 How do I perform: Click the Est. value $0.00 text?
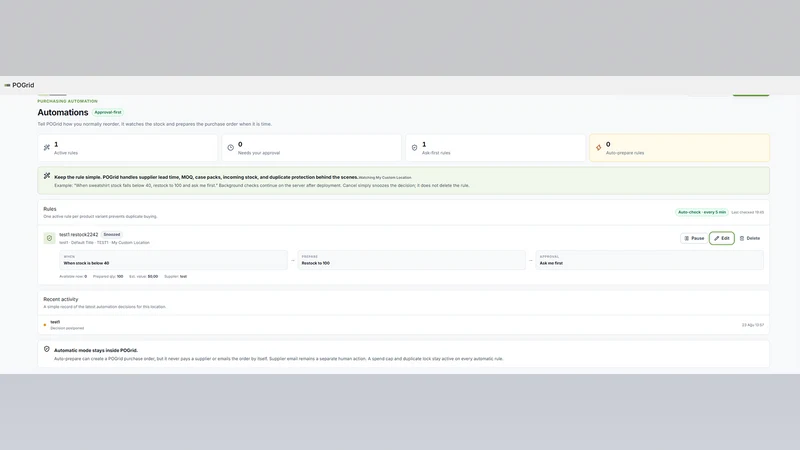coord(143,277)
